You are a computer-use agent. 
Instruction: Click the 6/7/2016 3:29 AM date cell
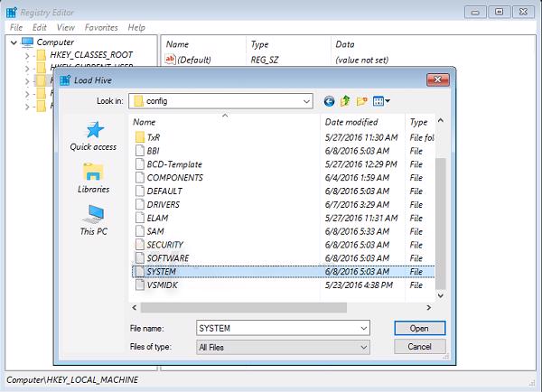click(357, 205)
